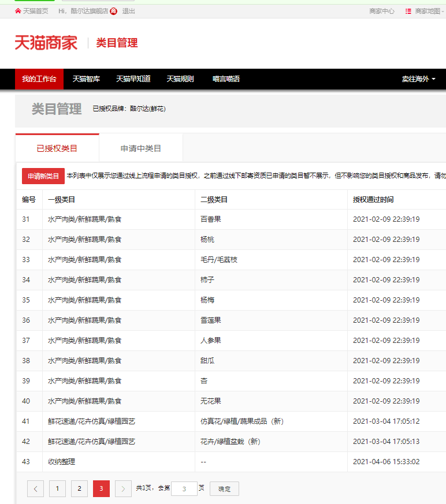Open 喵言喵语 menu item
Viewport: 446px width, 504px height.
(x=226, y=79)
